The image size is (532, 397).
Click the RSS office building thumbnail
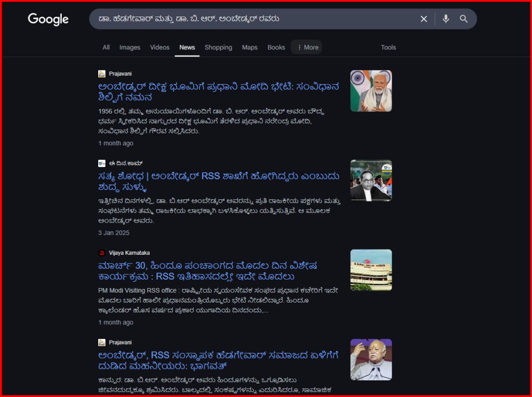click(x=371, y=270)
